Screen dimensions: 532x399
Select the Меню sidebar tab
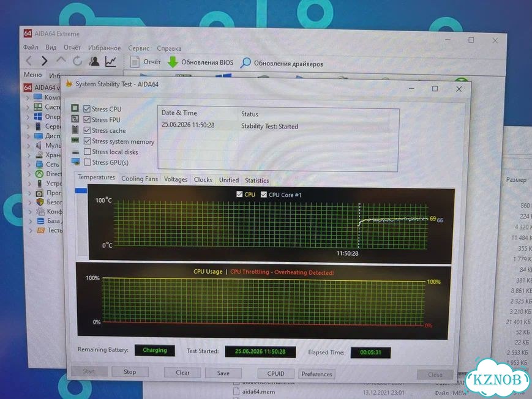point(33,75)
